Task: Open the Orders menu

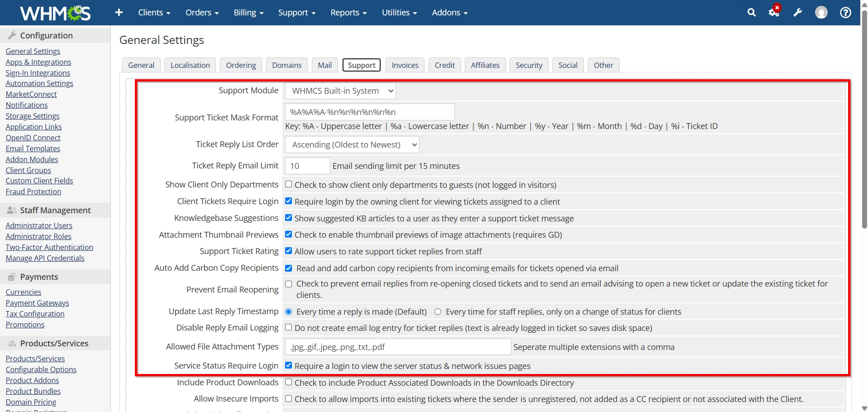Action: pos(202,13)
